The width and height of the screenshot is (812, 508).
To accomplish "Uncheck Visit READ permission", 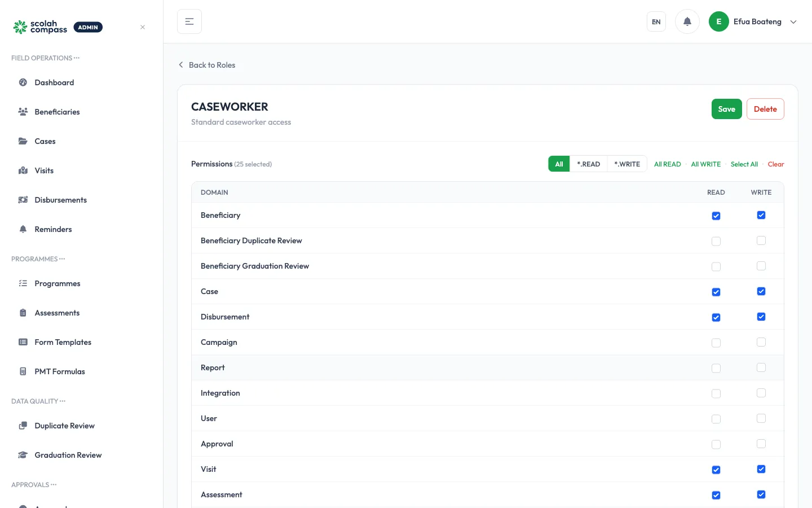I will coord(716,470).
